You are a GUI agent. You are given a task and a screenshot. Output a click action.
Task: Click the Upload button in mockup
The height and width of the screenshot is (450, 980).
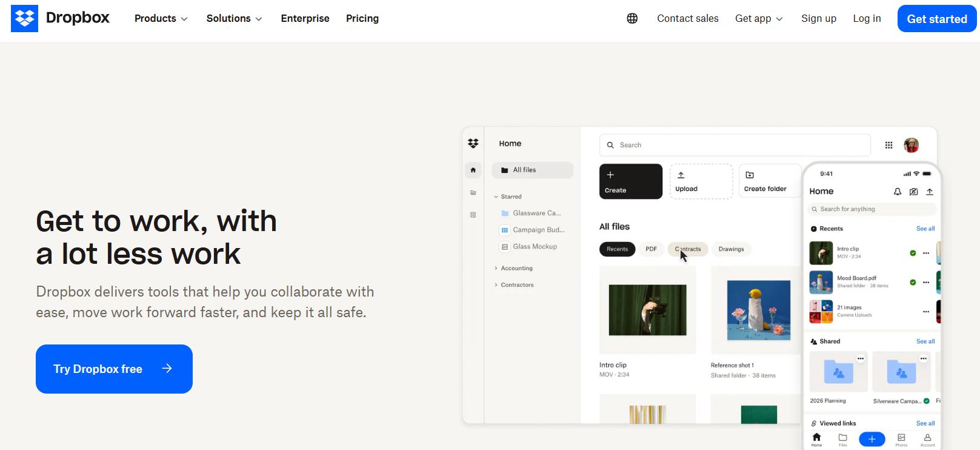(701, 181)
